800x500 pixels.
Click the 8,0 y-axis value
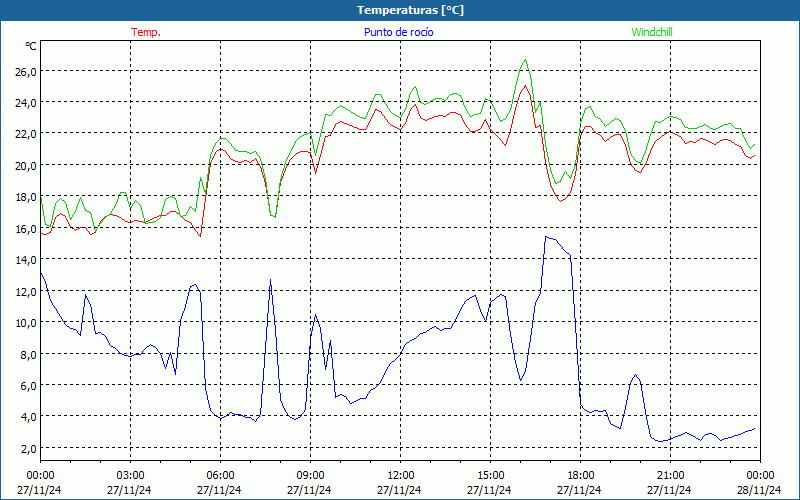[28, 355]
